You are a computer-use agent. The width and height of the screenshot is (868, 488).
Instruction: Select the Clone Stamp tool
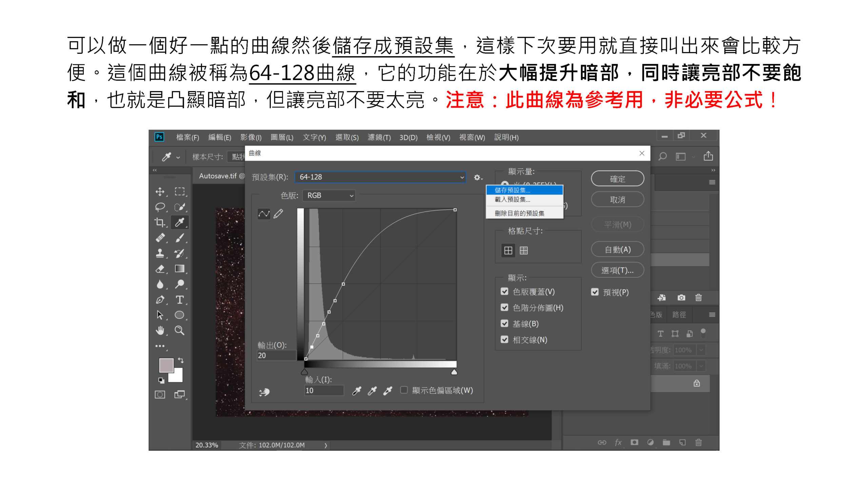160,253
